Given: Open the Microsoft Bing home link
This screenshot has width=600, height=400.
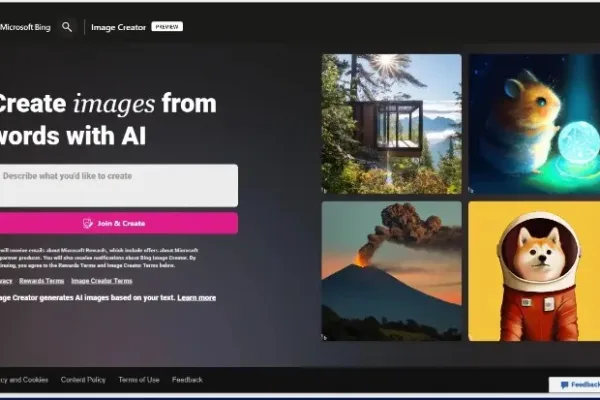Looking at the screenshot, I should point(25,27).
